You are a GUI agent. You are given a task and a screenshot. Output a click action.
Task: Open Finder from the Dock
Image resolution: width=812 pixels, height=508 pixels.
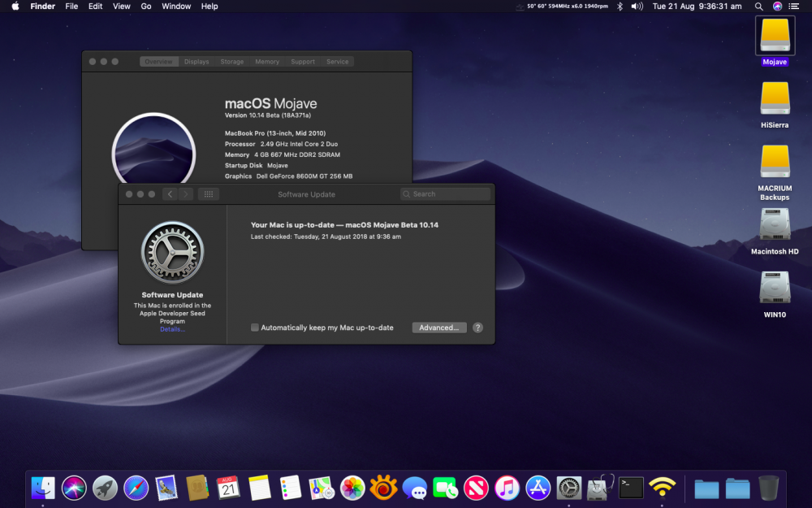[43, 488]
